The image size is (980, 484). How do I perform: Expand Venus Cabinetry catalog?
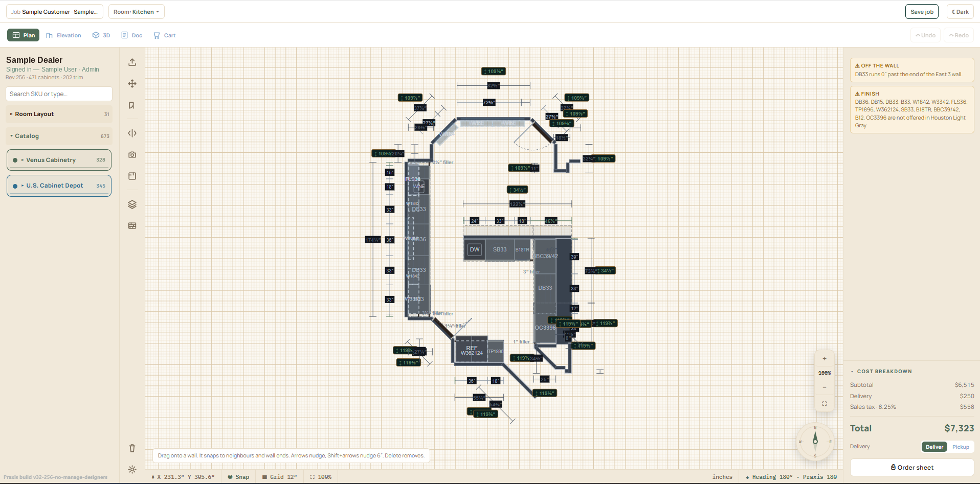pos(59,160)
